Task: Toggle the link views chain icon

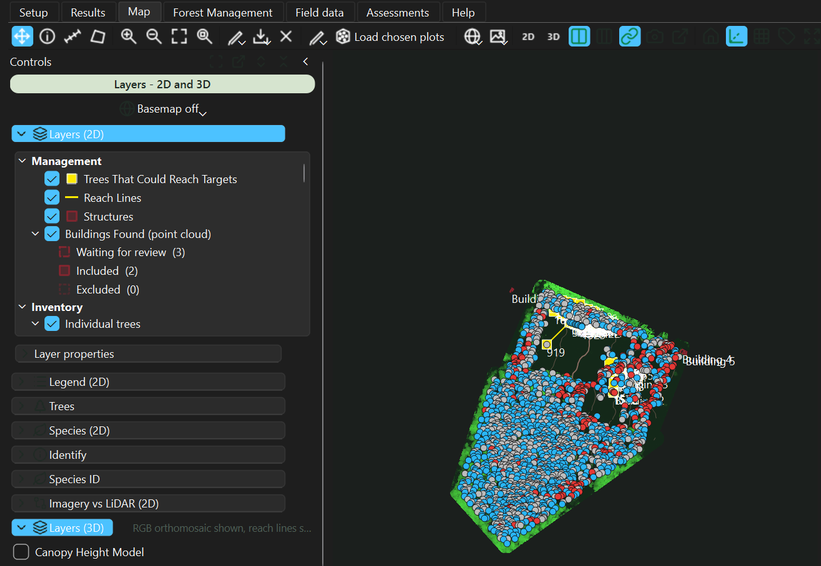Action: coord(629,37)
